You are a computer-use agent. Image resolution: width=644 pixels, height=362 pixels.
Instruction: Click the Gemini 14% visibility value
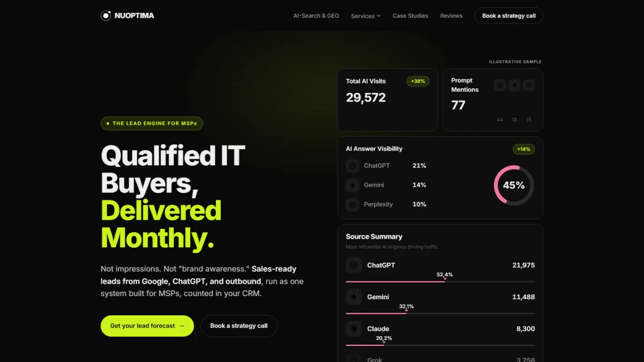coord(419,185)
